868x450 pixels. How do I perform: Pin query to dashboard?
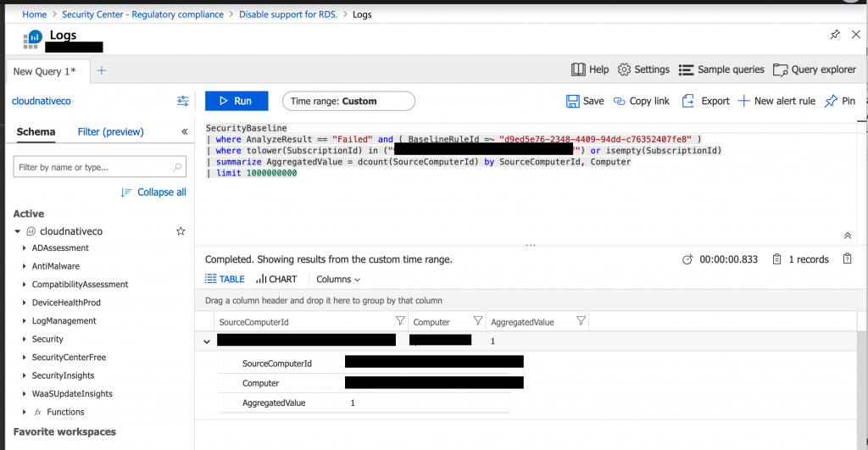click(x=840, y=101)
